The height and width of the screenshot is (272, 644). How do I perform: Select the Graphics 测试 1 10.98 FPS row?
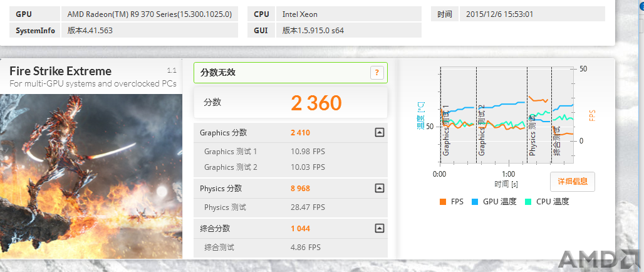pyautogui.click(x=291, y=152)
